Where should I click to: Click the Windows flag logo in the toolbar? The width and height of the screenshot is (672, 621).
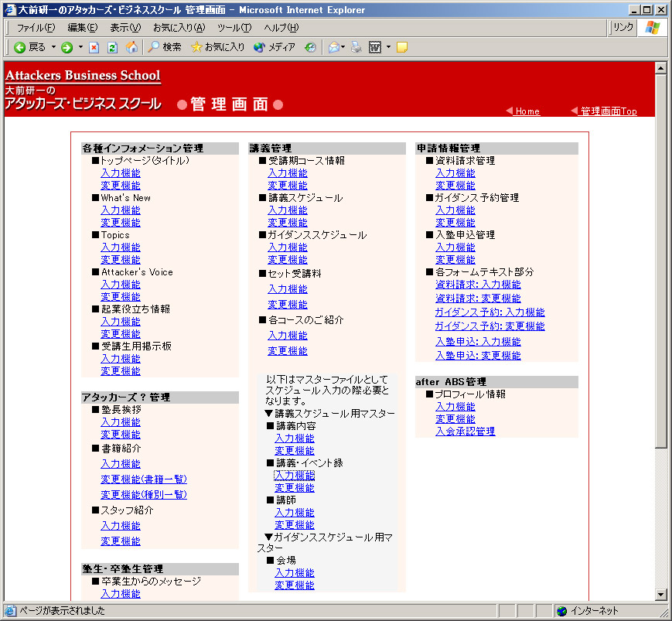tap(653, 28)
